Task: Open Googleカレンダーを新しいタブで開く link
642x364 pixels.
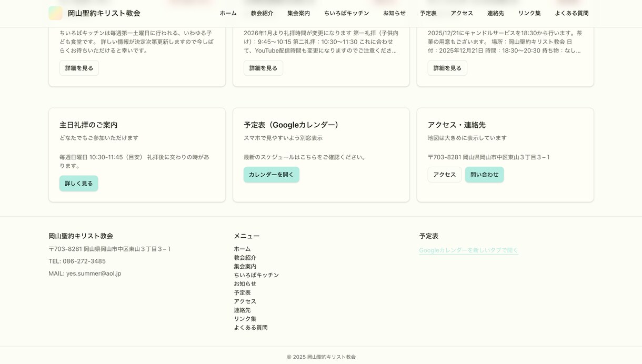Action: click(x=469, y=250)
